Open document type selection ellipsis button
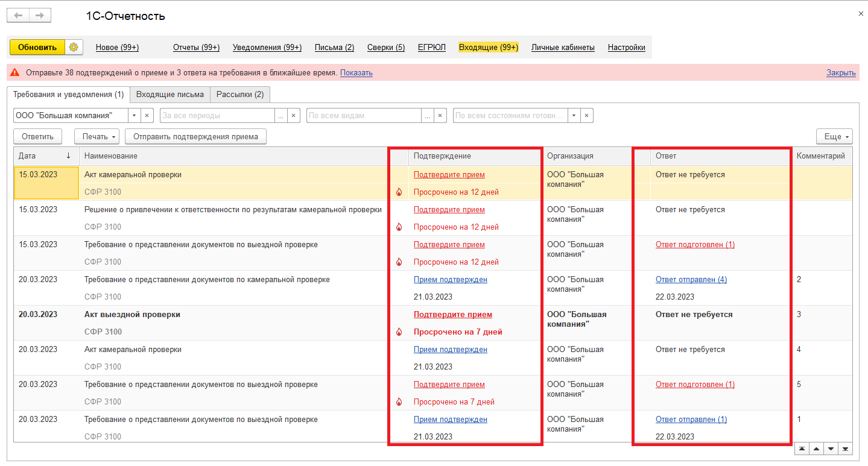868x466 pixels. click(428, 115)
